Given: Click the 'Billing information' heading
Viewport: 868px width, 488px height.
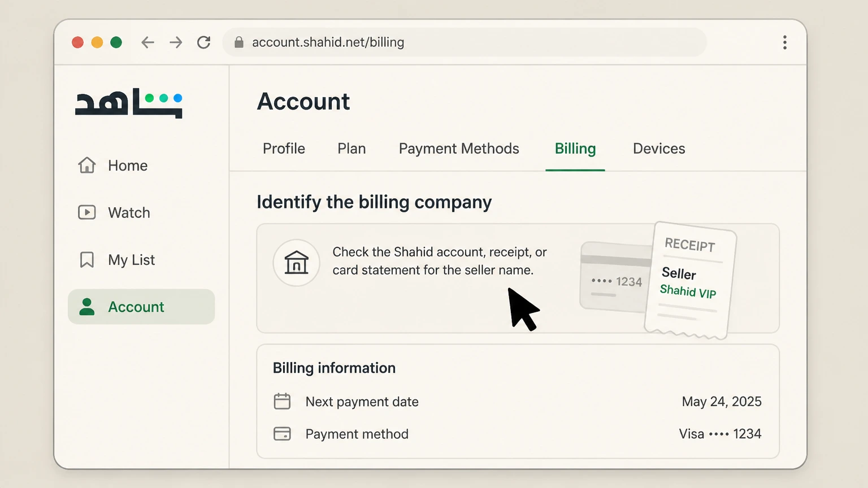Looking at the screenshot, I should (x=334, y=368).
